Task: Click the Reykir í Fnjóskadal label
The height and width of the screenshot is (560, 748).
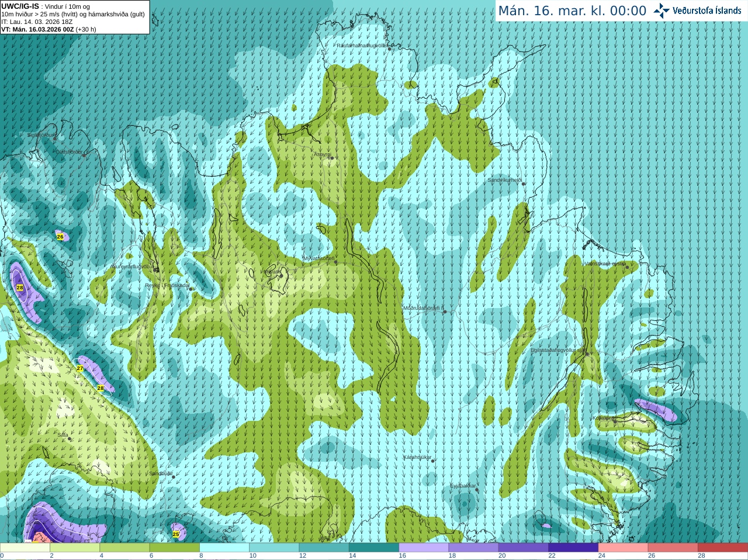Action: (167, 285)
